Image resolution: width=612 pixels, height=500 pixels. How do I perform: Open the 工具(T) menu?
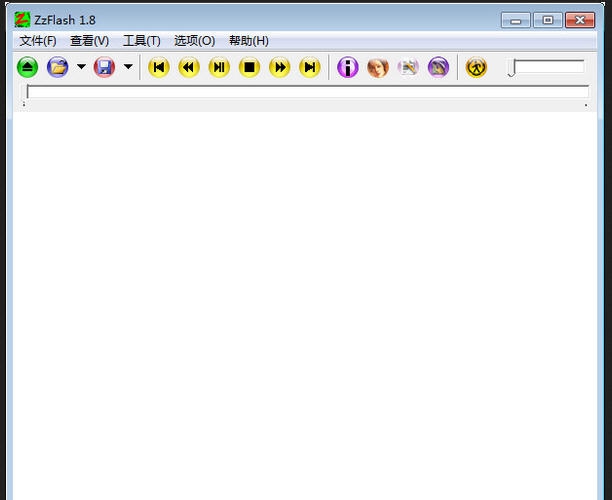tap(142, 41)
